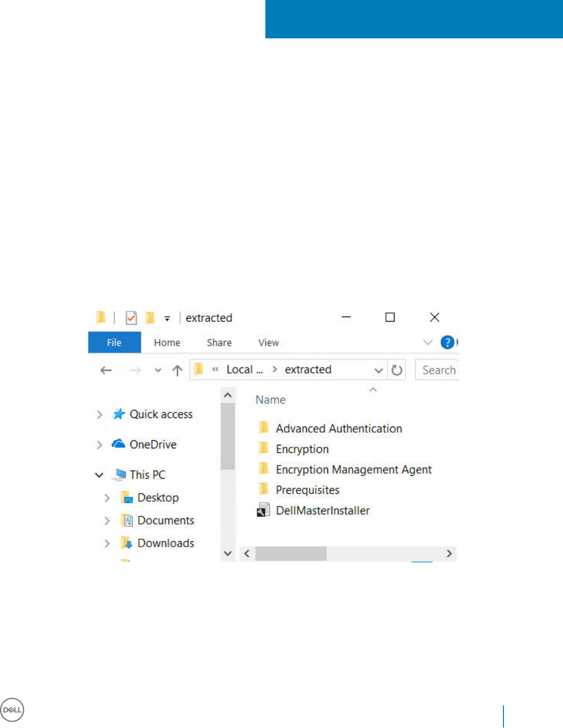Click the DellMasterInstaller file icon
Image resolution: width=563 pixels, height=728 pixels.
coord(263,510)
